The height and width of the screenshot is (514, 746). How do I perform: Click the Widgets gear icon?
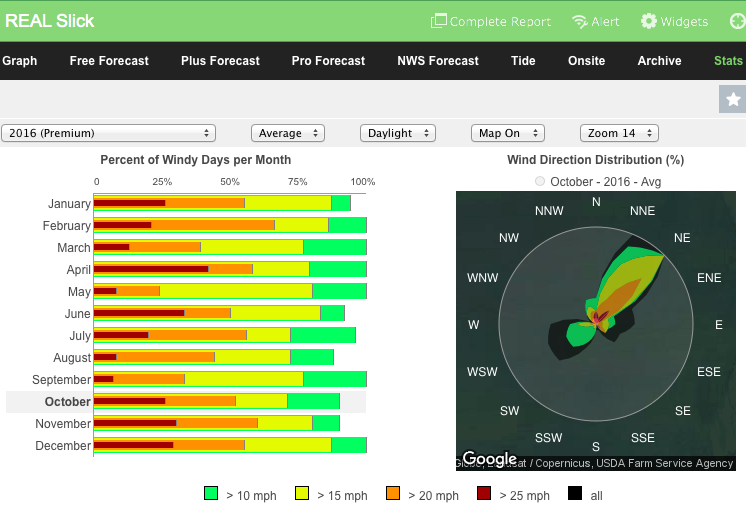click(648, 21)
